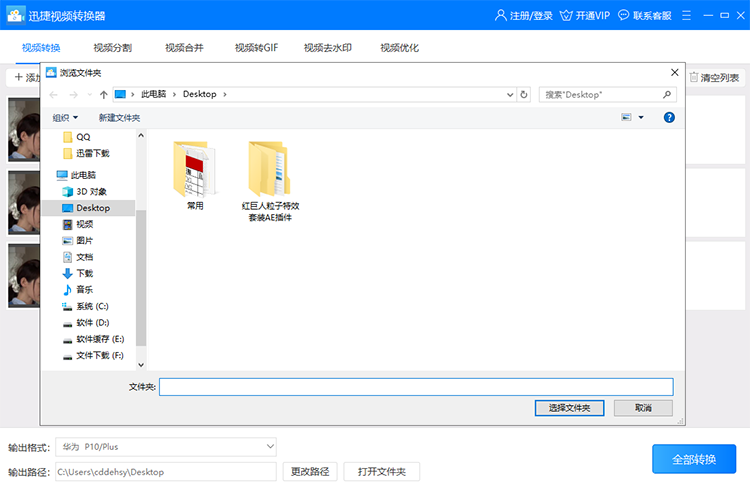Open 3D 对象 in navigation tree
This screenshot has width=750, height=490.
[85, 191]
